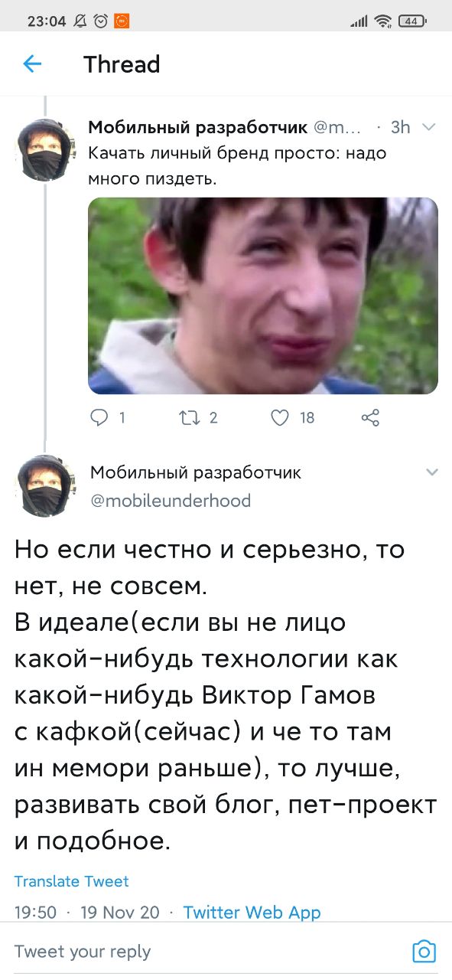This screenshot has height=980, width=452.
Task: Open camera icon in reply bar
Action: 424,951
